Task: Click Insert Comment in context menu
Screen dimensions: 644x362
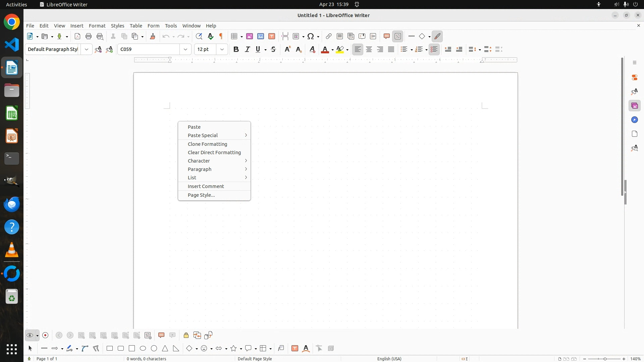Action: tap(206, 186)
